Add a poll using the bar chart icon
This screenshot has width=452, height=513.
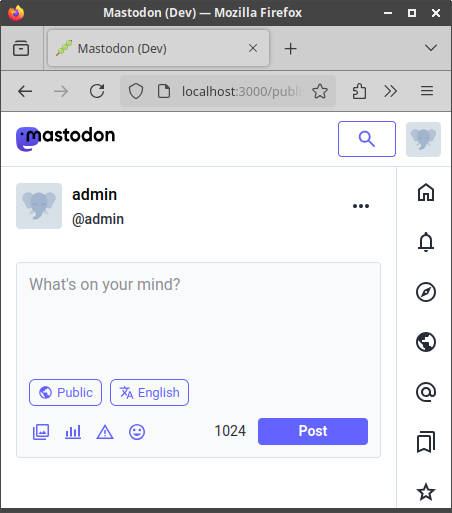pos(73,432)
